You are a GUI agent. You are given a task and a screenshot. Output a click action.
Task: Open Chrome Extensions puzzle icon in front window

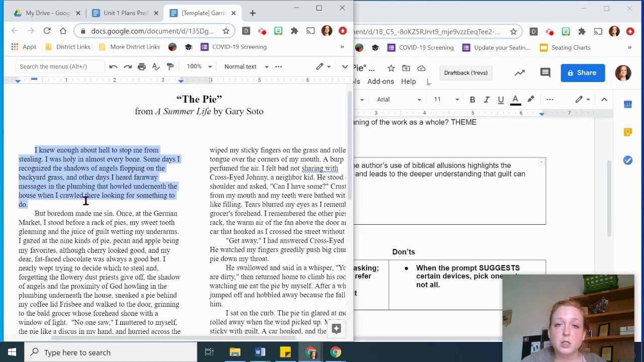click(294, 31)
